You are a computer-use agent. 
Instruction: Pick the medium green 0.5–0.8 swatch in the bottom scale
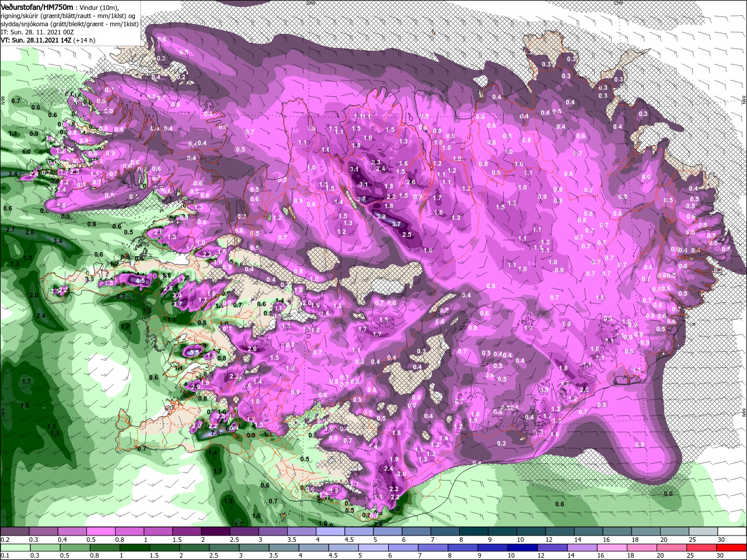(x=75, y=548)
